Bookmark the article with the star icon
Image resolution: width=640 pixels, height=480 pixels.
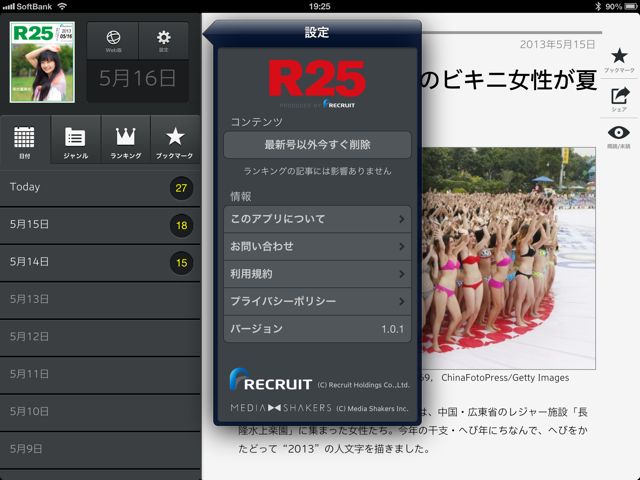pyautogui.click(x=619, y=56)
